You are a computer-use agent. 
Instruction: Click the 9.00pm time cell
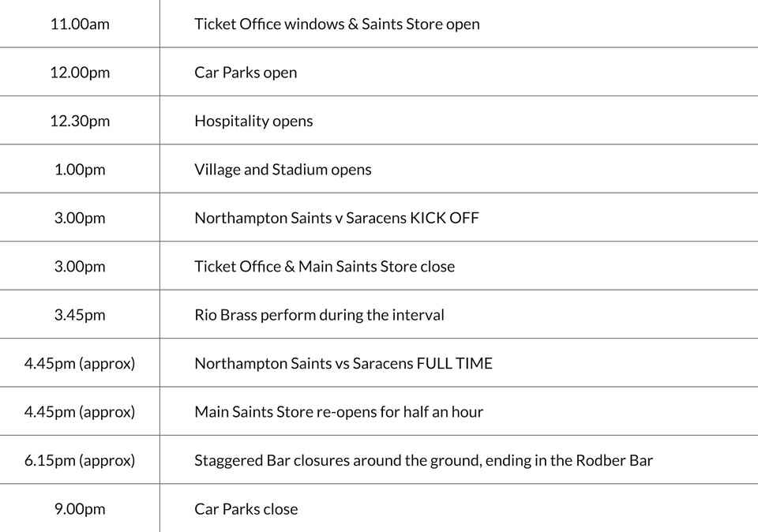(x=80, y=509)
